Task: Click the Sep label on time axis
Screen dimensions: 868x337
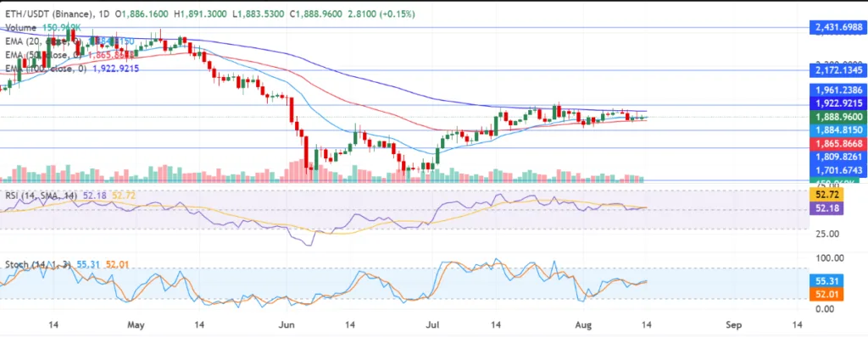Action: coord(733,325)
